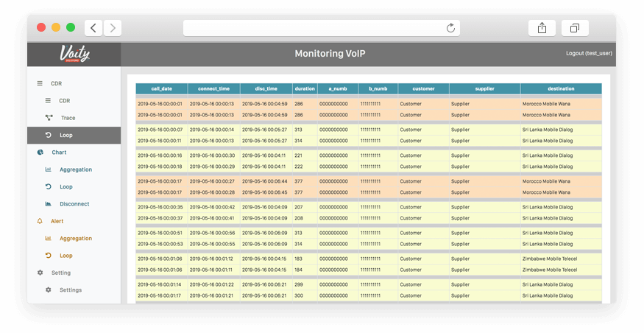The height and width of the screenshot is (333, 644).
Task: Click the Disconnect area chart icon
Action: pos(49,204)
